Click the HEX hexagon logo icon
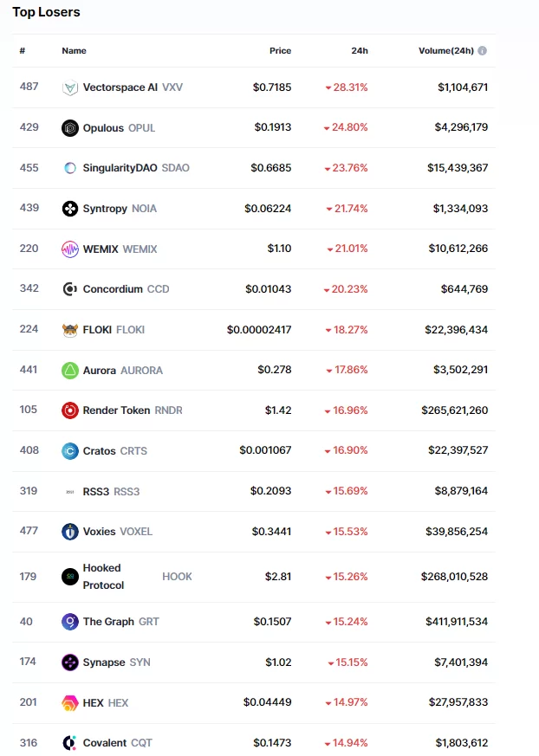Viewport: 539px width, 756px height. (70, 703)
